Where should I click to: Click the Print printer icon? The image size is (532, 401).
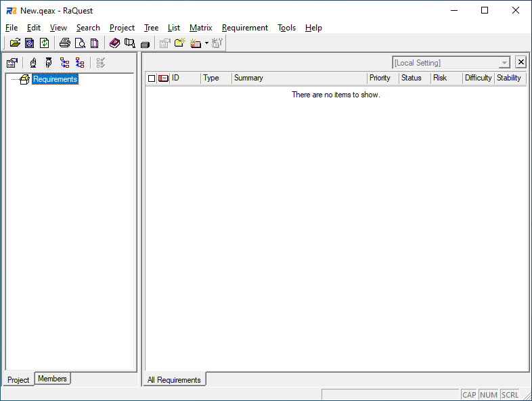(65, 43)
